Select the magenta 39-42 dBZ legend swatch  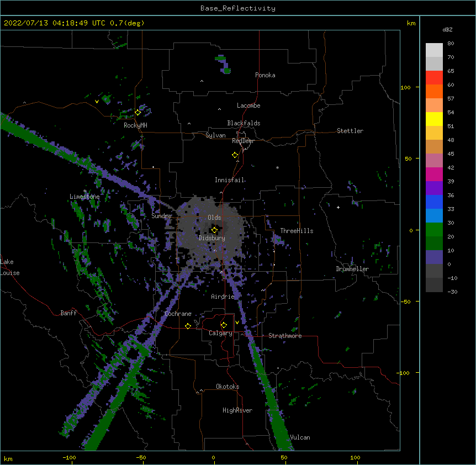(x=434, y=174)
